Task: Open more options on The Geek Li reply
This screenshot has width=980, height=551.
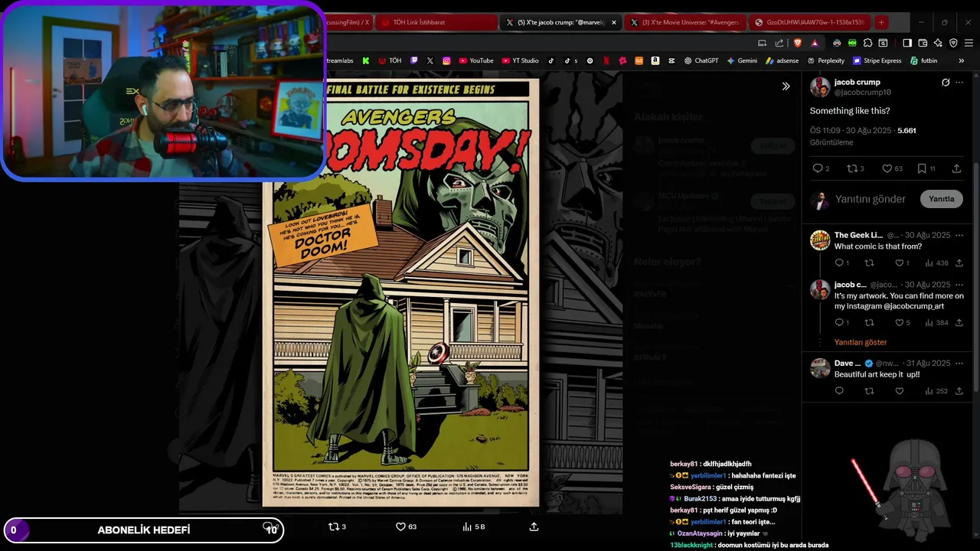Action: [959, 235]
